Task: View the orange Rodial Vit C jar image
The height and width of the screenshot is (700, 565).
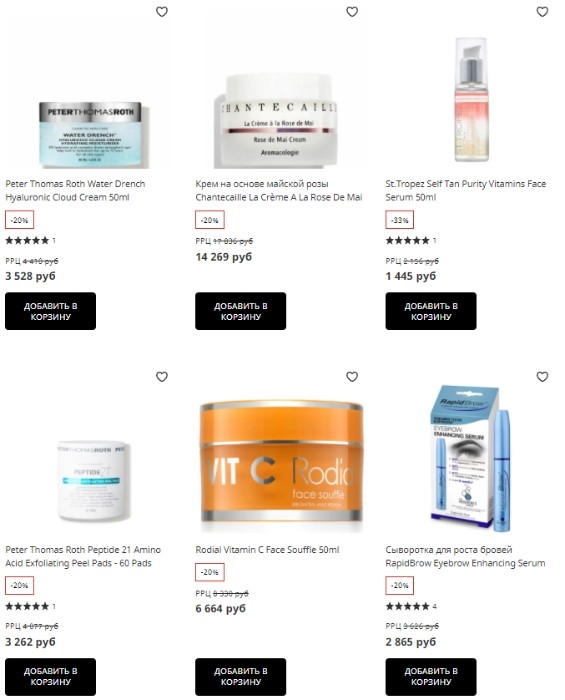Action: pos(280,466)
